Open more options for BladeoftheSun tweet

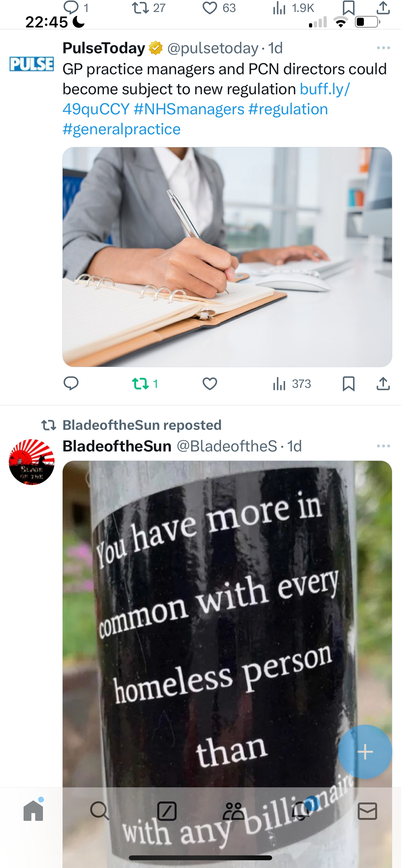(x=384, y=446)
